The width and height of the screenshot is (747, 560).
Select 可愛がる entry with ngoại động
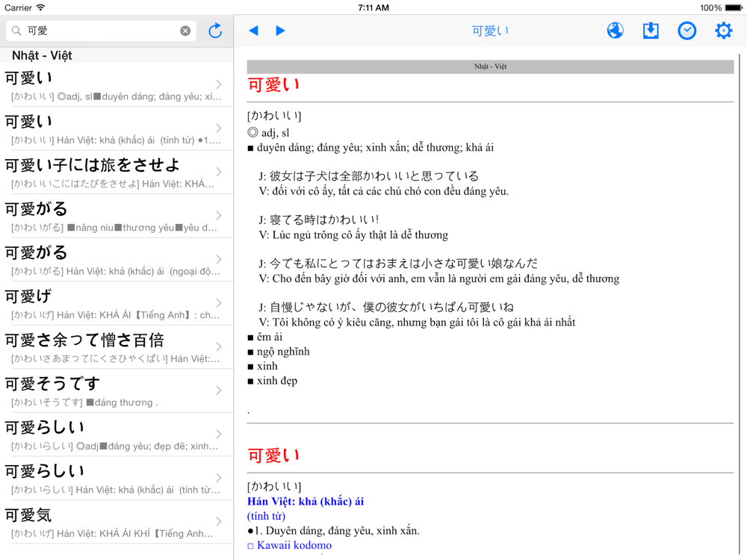point(117,260)
